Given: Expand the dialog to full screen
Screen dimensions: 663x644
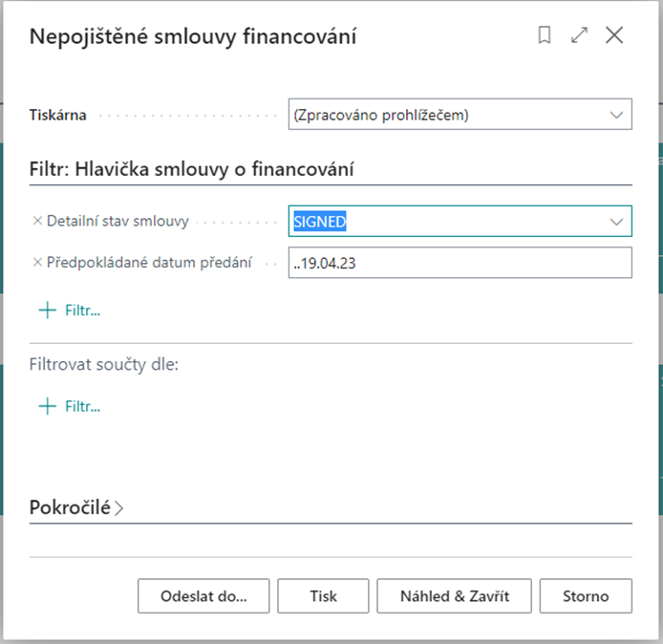Looking at the screenshot, I should [579, 35].
